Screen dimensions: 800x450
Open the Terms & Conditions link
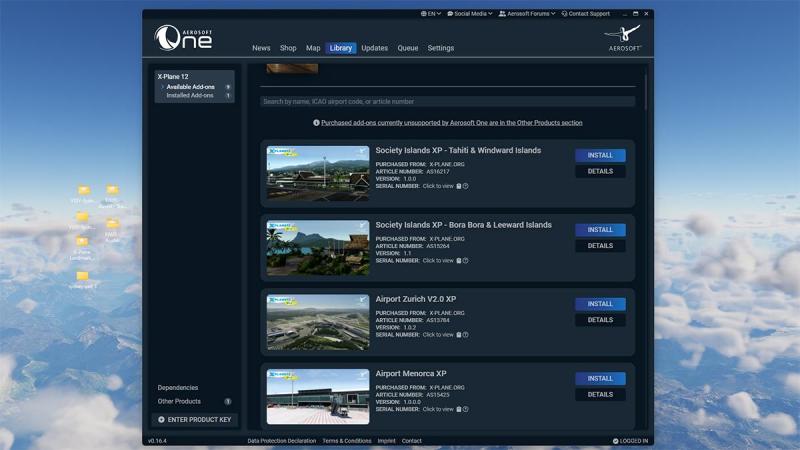pos(347,441)
